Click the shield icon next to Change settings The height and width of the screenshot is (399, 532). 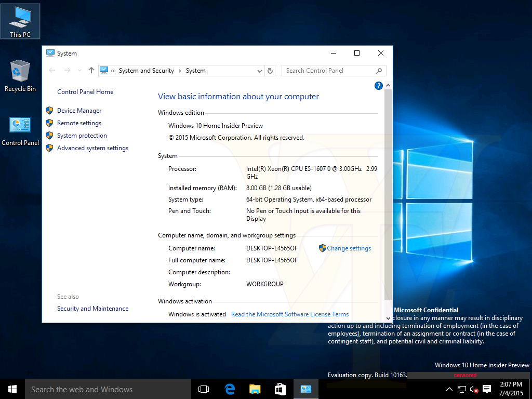(x=322, y=248)
